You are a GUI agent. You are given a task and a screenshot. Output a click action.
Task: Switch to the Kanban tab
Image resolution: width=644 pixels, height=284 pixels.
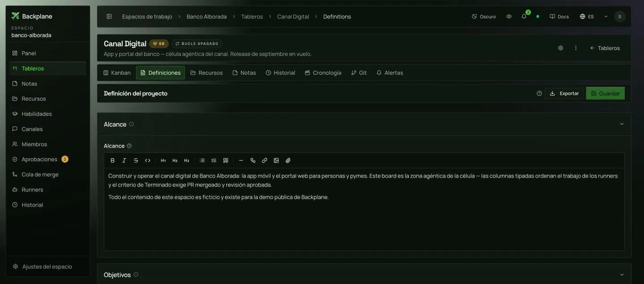[117, 72]
